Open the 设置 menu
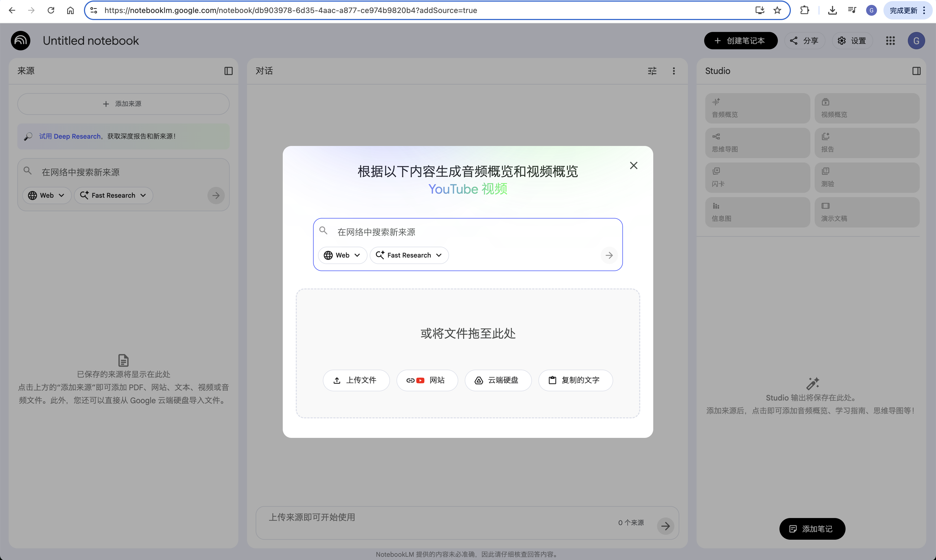Image resolution: width=936 pixels, height=560 pixels. (852, 40)
